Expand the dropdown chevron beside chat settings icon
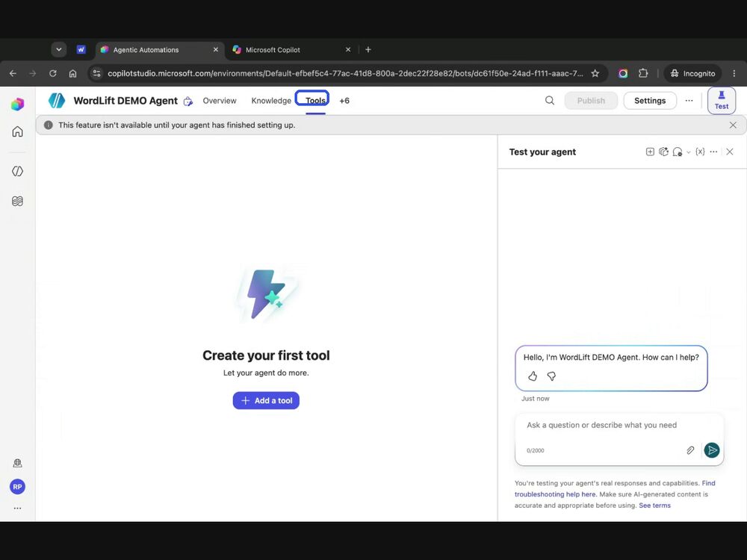This screenshot has height=560, width=747. coord(689,152)
